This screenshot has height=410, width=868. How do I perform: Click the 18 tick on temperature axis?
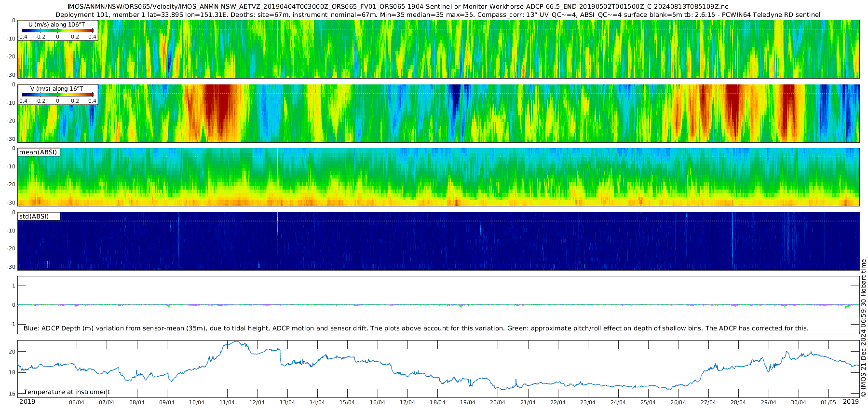(12, 372)
